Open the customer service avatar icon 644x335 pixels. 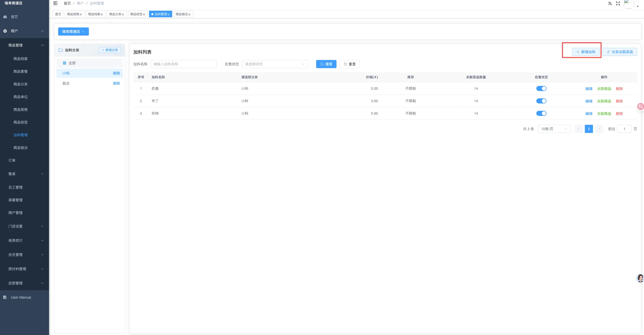[x=640, y=278]
